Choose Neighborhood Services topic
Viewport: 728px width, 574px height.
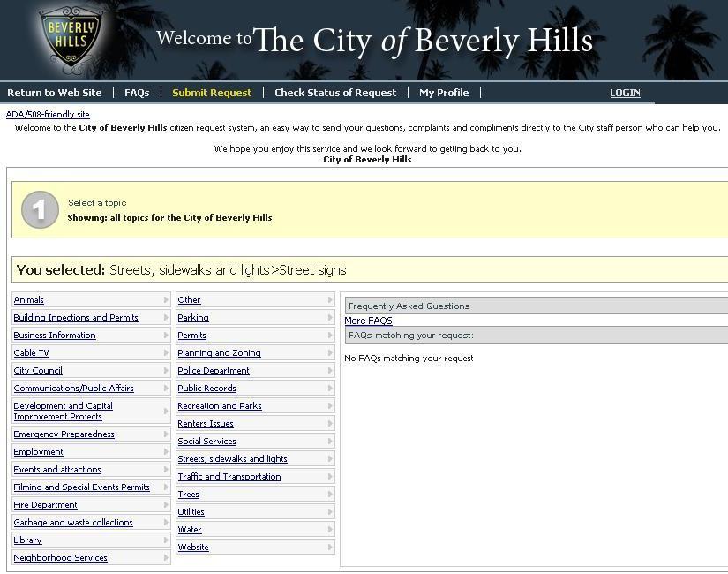coord(60,558)
